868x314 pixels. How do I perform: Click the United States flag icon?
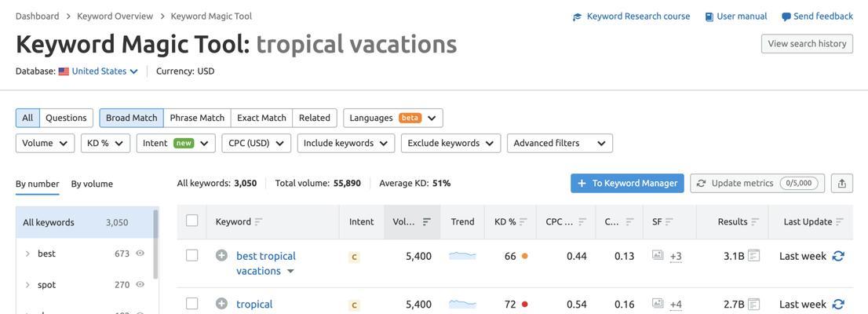click(x=64, y=71)
